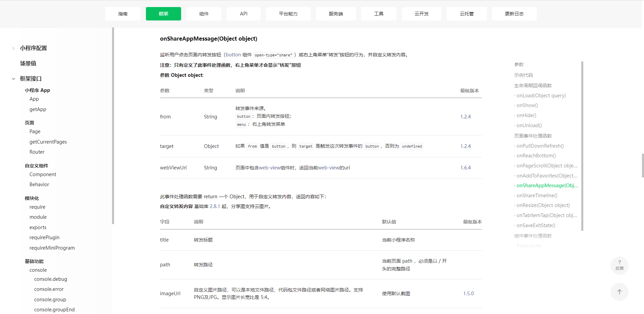Click the page outline scrollbar
Image resolution: width=644 pixels, height=314 pixels.
coord(582,146)
